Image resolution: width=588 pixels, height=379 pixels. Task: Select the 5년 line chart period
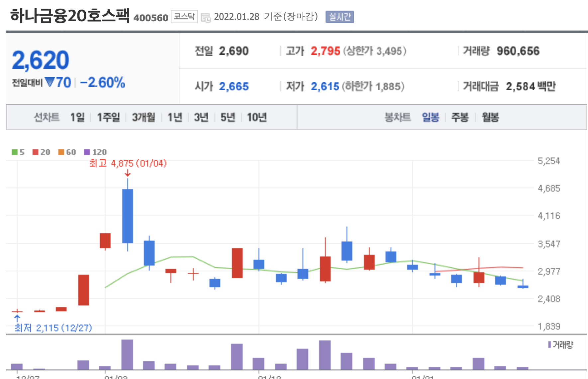click(x=228, y=117)
